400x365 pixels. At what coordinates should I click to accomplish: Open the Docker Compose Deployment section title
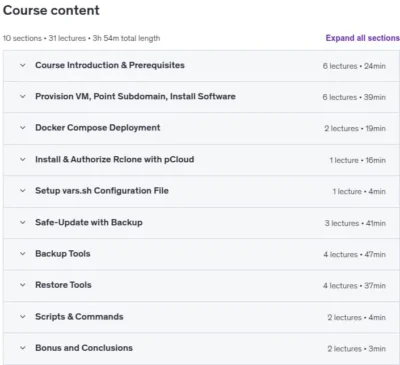tap(98, 128)
